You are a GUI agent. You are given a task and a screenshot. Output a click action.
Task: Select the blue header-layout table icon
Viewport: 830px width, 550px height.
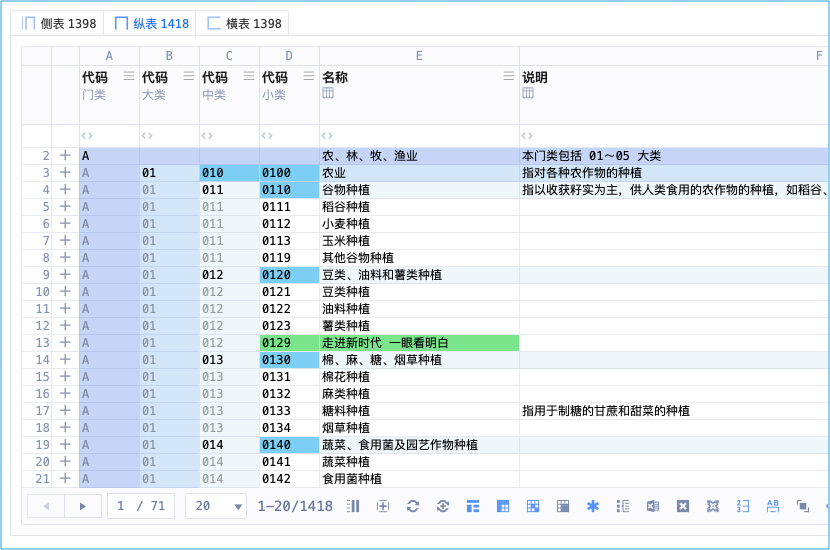point(473,506)
